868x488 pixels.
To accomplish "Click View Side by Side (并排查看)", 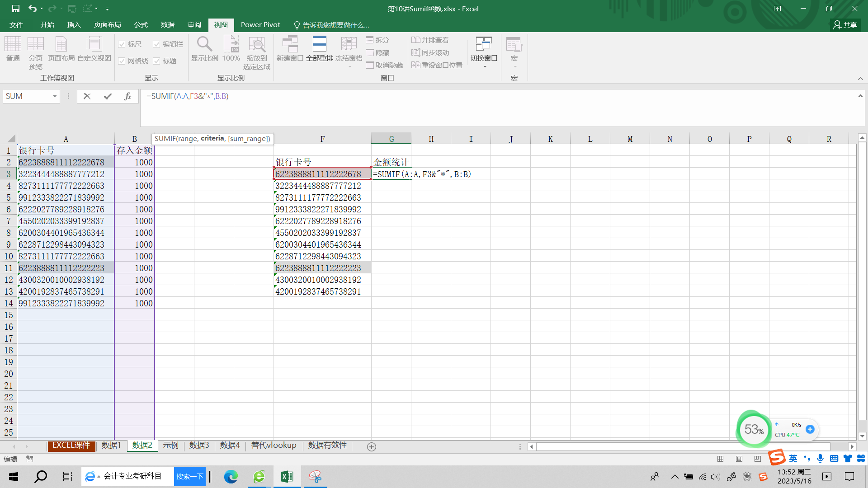I will pos(430,40).
